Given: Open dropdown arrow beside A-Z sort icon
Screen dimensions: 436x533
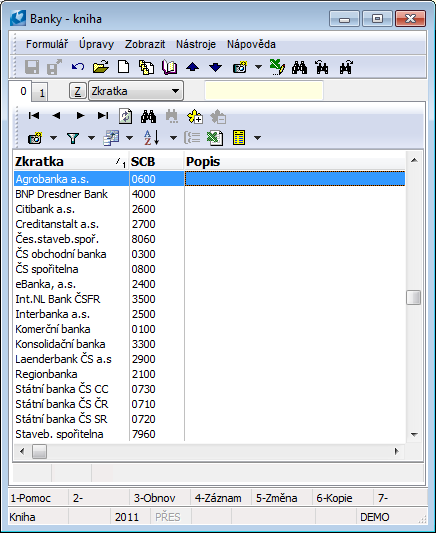Looking at the screenshot, I should pyautogui.click(x=173, y=138).
